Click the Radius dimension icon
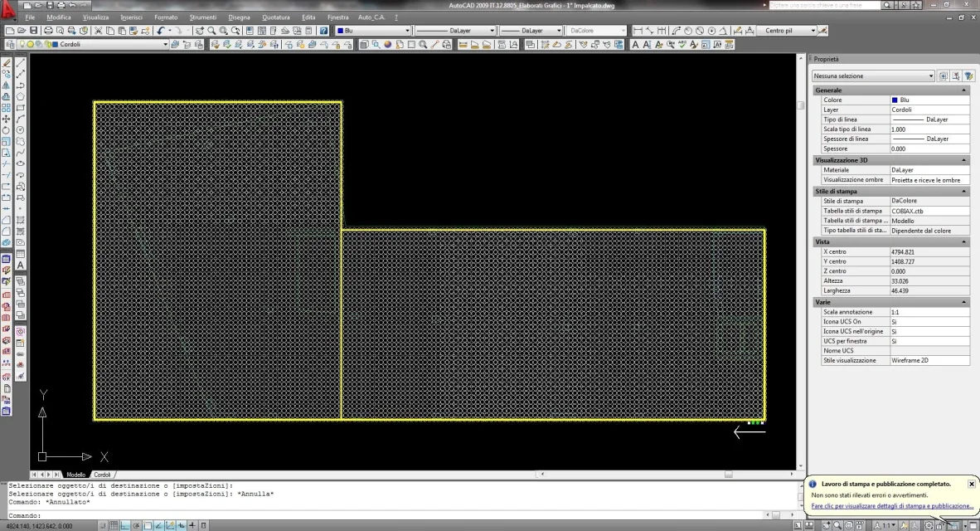 (x=687, y=30)
